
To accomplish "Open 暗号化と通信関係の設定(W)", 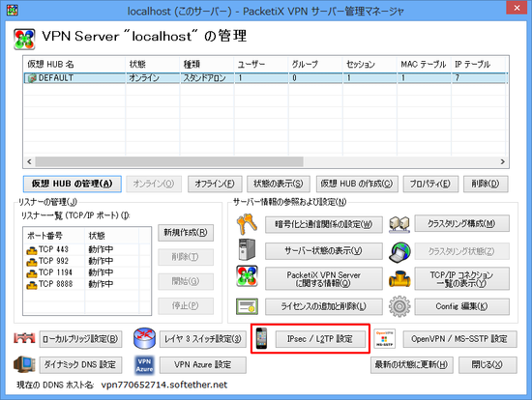I will [x=324, y=224].
